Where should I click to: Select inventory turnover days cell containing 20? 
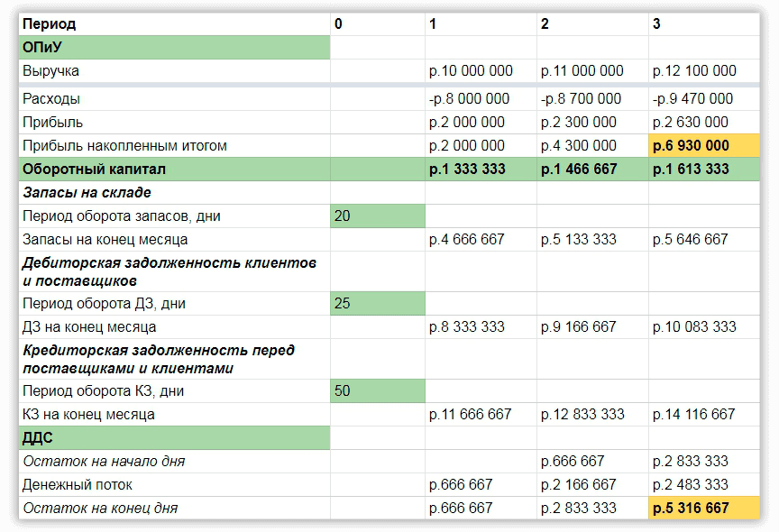click(x=377, y=216)
